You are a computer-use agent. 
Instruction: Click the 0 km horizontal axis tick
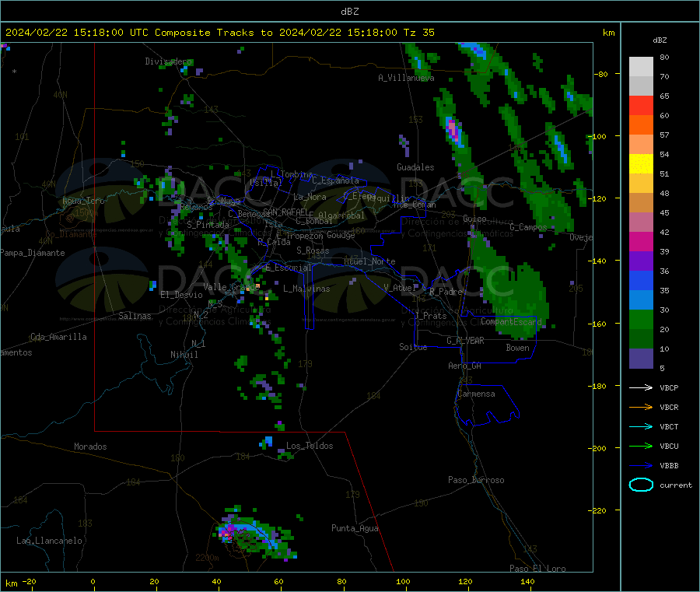tap(93, 582)
